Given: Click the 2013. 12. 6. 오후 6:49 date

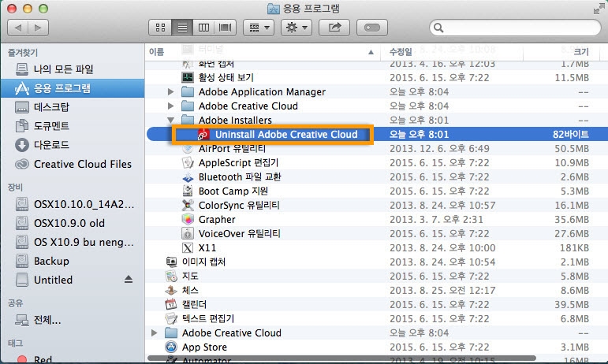Looking at the screenshot, I should tap(439, 148).
